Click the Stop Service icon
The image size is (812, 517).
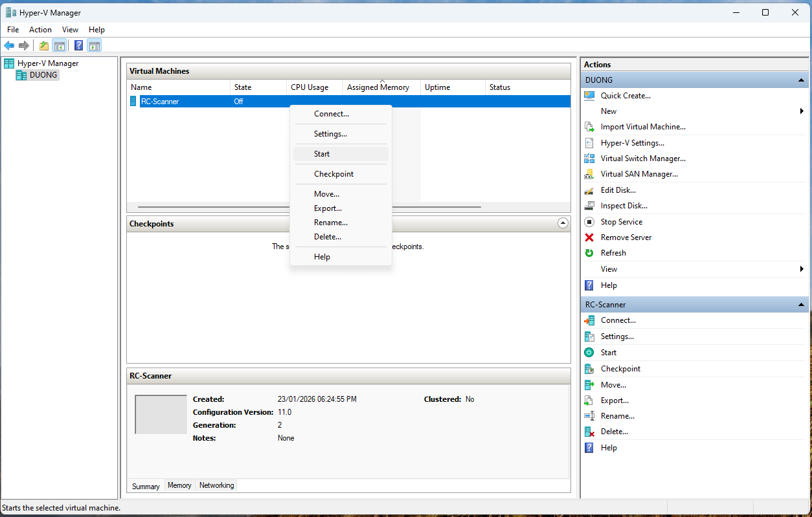[589, 222]
